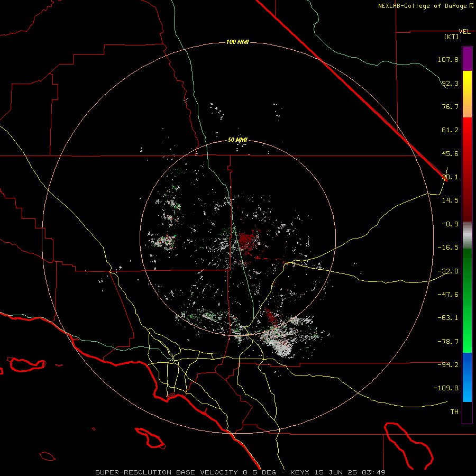
Task: Click the 100 NMI range ring label
Action: click(x=237, y=42)
